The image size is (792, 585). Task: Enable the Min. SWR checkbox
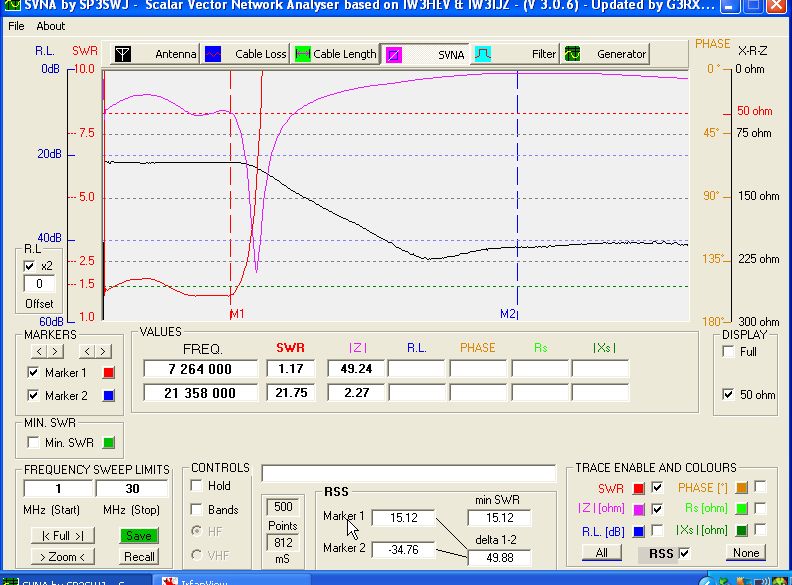(34, 442)
